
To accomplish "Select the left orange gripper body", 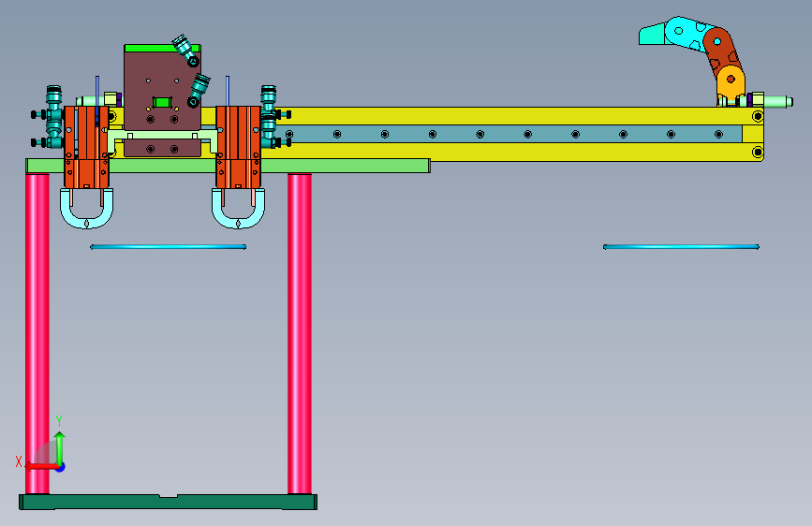I will pyautogui.click(x=86, y=147).
